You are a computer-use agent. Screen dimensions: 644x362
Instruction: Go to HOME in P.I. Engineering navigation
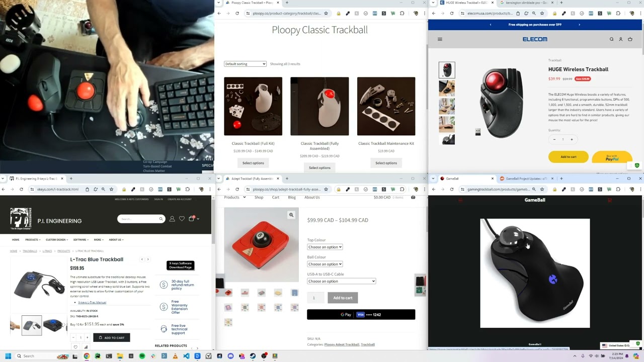click(16, 240)
